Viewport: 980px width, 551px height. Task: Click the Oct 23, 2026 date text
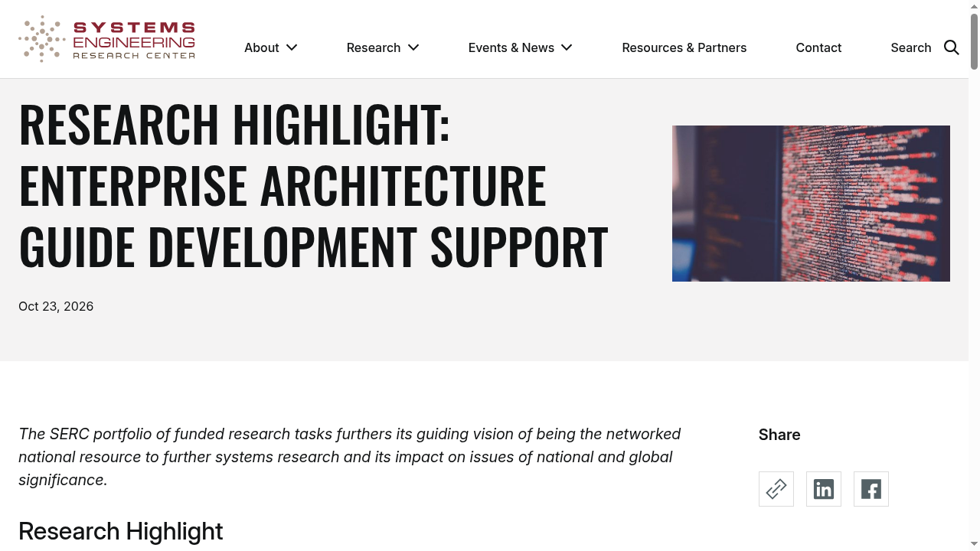point(56,306)
